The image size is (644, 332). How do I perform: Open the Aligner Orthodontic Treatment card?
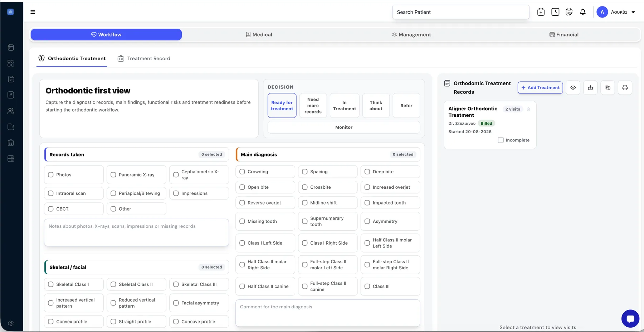[x=490, y=125]
